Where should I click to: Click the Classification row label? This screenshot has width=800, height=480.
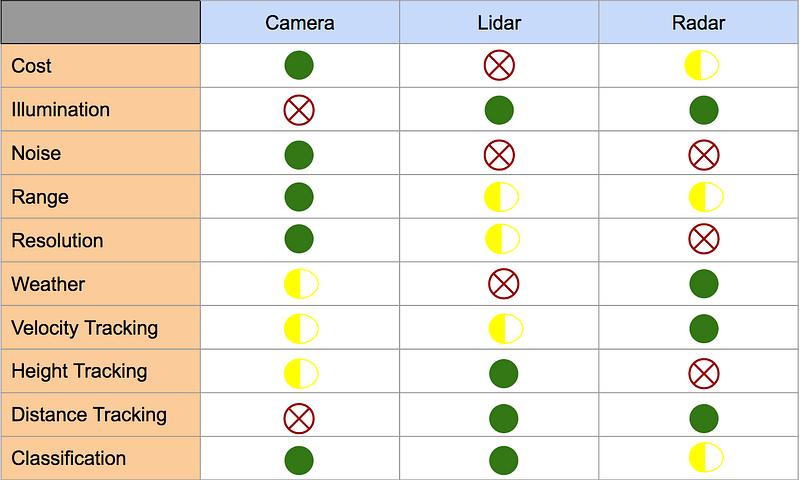coord(68,458)
